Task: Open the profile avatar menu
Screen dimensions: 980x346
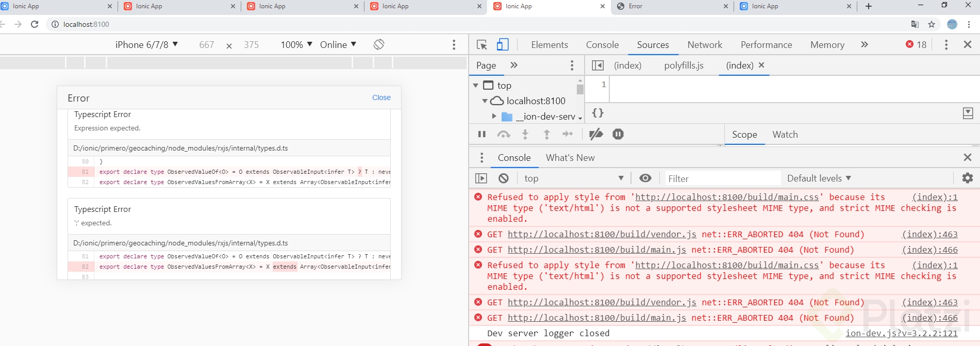Action: (952, 24)
